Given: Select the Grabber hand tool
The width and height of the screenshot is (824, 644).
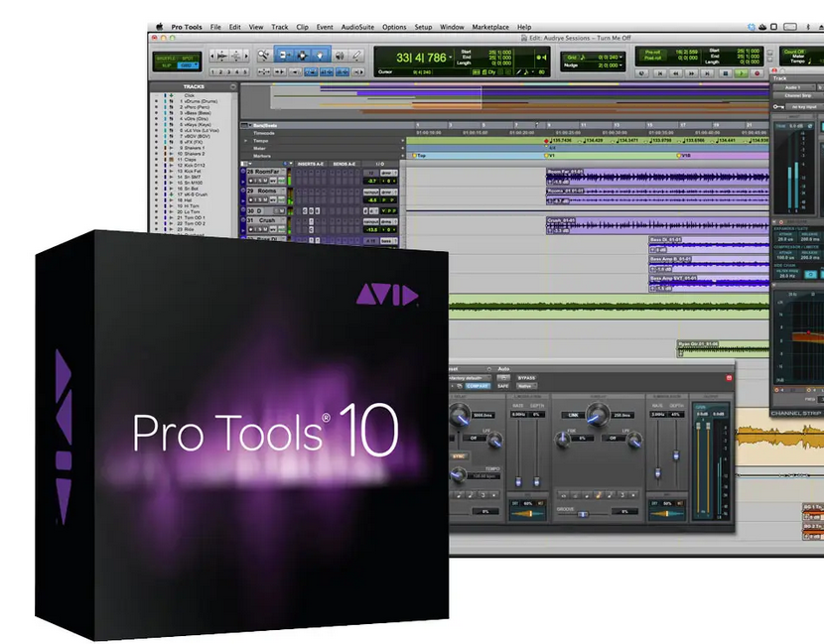Looking at the screenshot, I should coord(320,56).
